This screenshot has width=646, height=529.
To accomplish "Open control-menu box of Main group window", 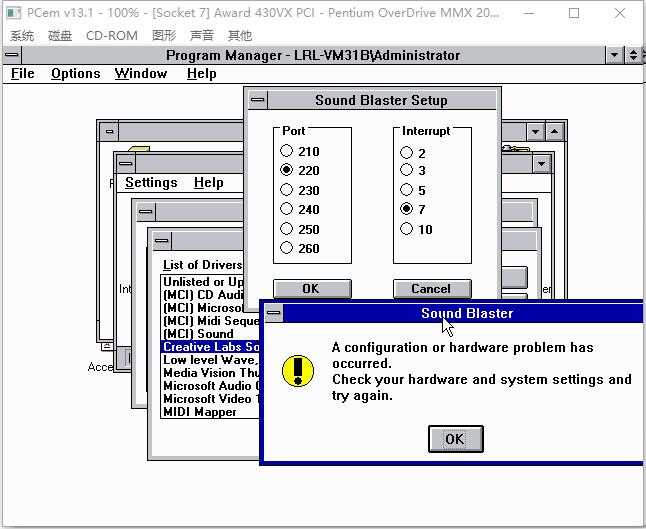I will [109, 132].
